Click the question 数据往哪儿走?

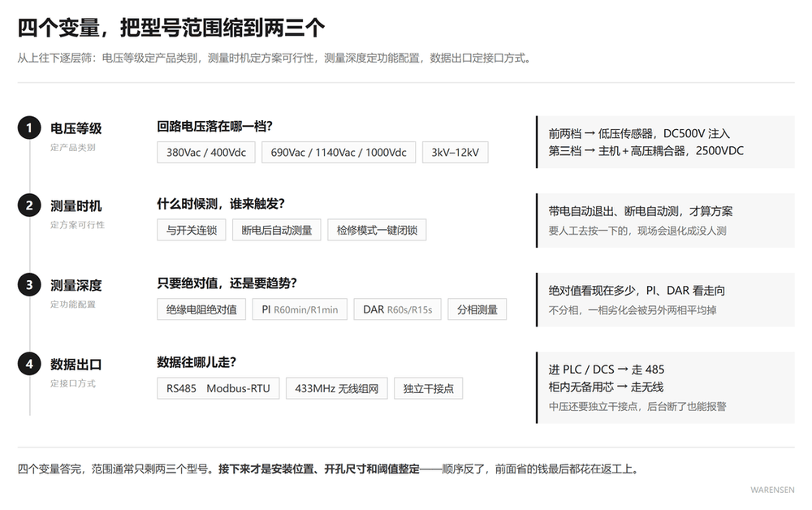coord(197,362)
